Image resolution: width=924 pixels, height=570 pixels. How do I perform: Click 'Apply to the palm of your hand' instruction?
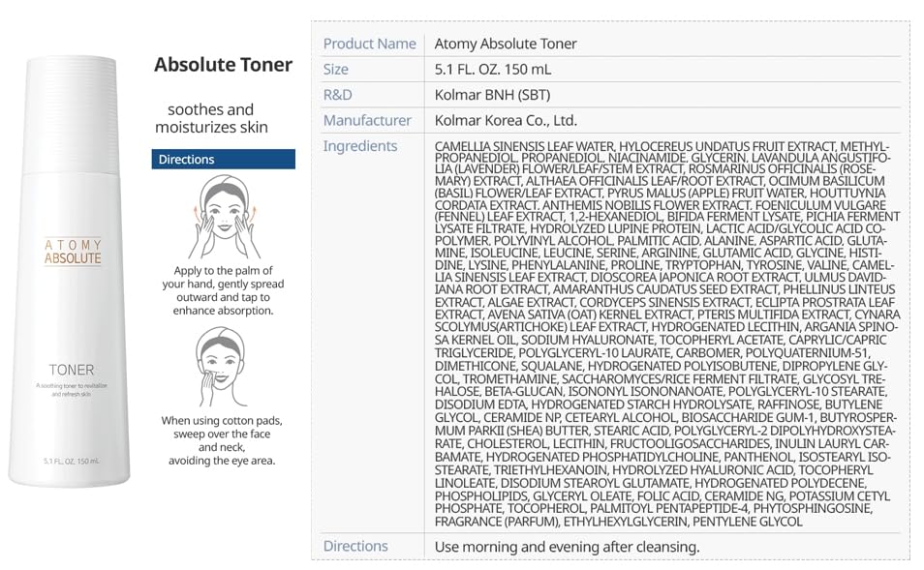[223, 290]
